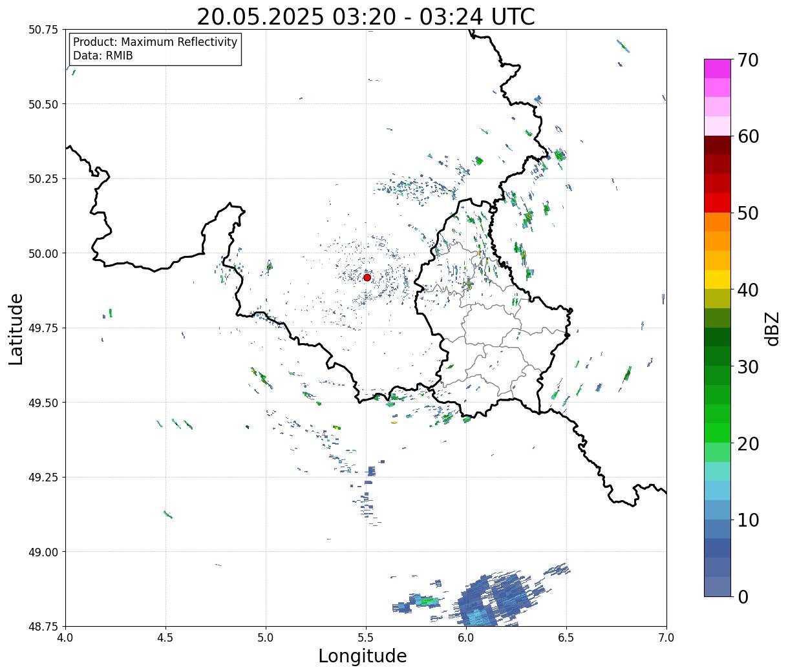Click the colorbar tick label 40
The height and width of the screenshot is (672, 788).
click(748, 289)
